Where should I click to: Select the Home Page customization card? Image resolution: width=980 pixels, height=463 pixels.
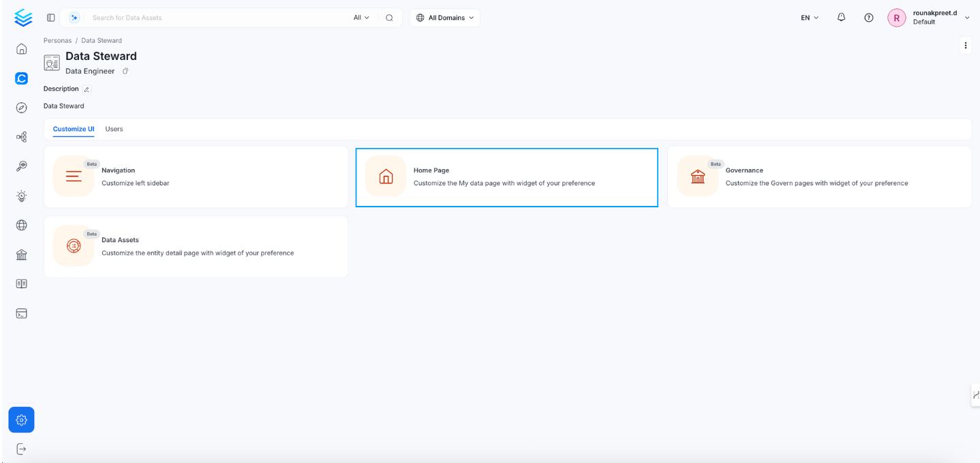coord(506,177)
